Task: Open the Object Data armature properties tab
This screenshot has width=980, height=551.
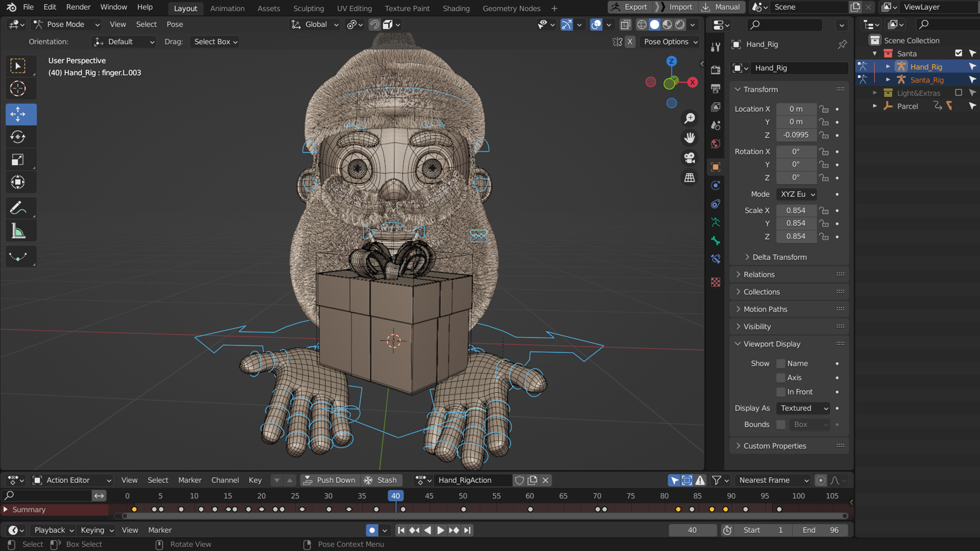Action: (x=716, y=222)
